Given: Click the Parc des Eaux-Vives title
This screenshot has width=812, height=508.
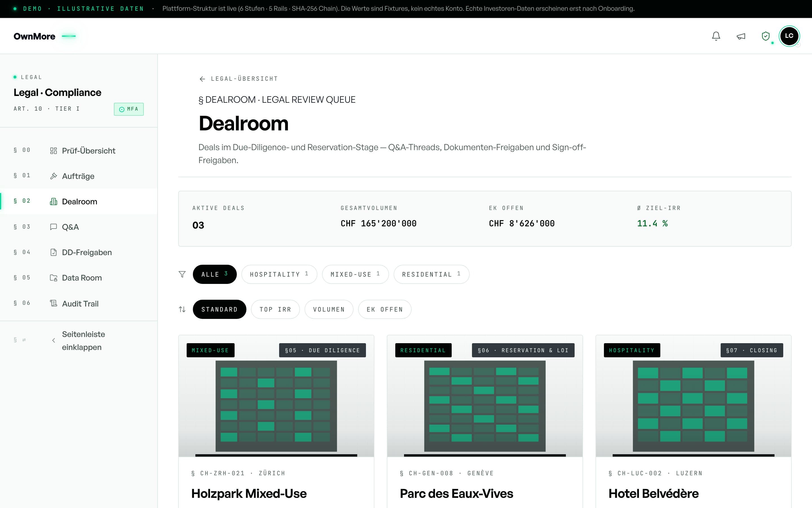Looking at the screenshot, I should point(457,494).
